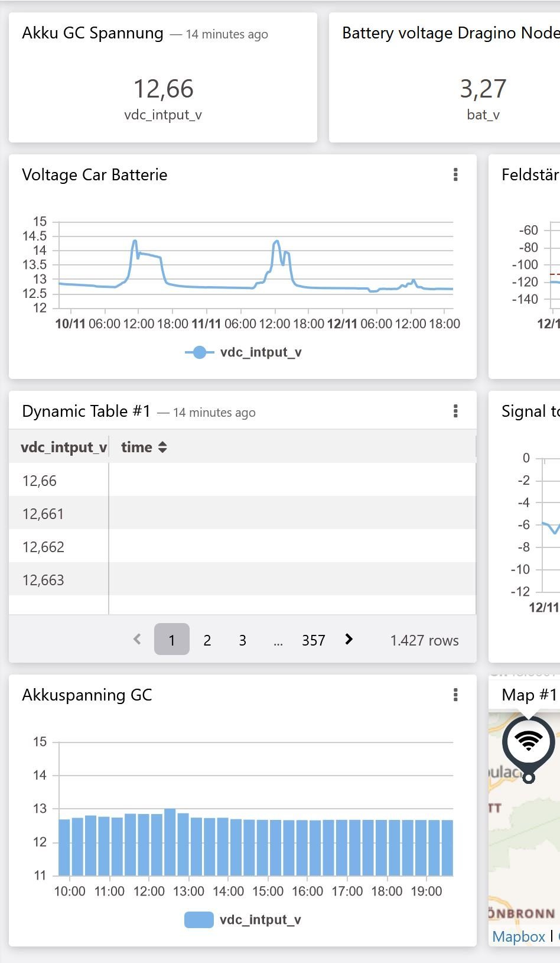This screenshot has width=560, height=963.
Task: Click the tallest bar in Akkuspanning GC chart
Action: [x=170, y=842]
